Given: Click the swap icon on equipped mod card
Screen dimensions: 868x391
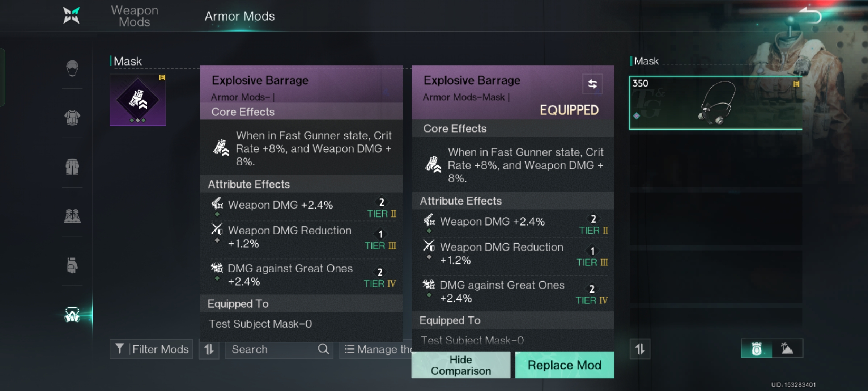Looking at the screenshot, I should click(x=592, y=84).
